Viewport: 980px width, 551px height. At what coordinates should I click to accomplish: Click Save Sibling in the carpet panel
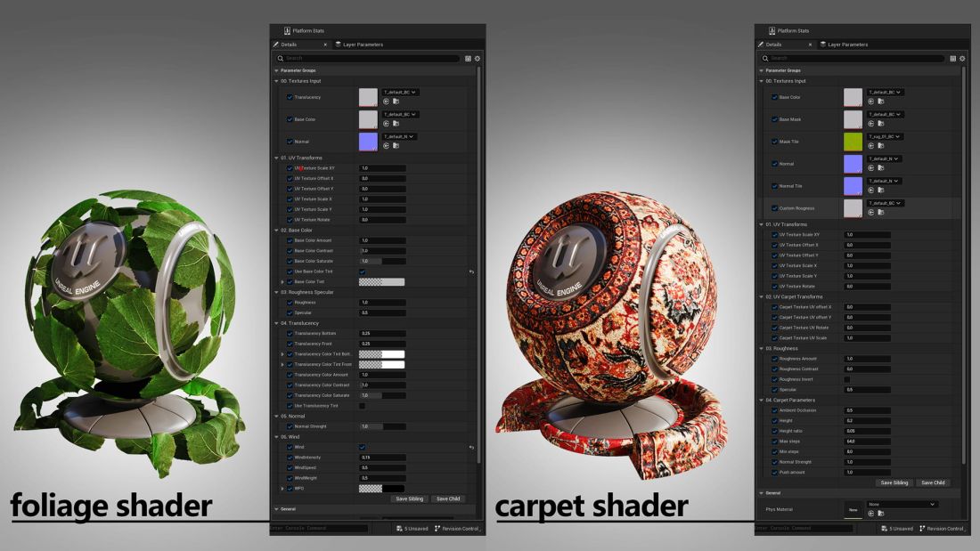tap(894, 483)
